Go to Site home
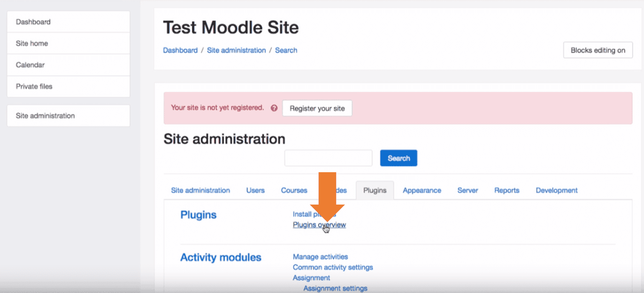644x293 pixels. (x=68, y=44)
